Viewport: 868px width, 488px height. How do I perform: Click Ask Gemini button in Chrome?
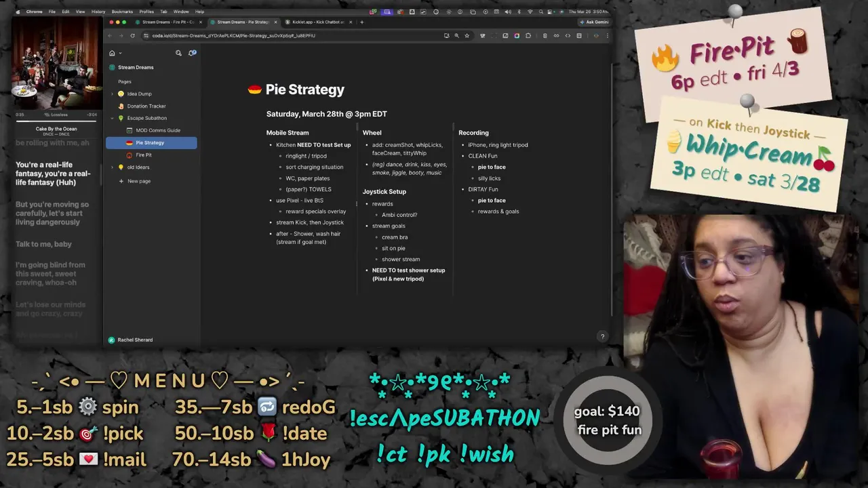[594, 22]
